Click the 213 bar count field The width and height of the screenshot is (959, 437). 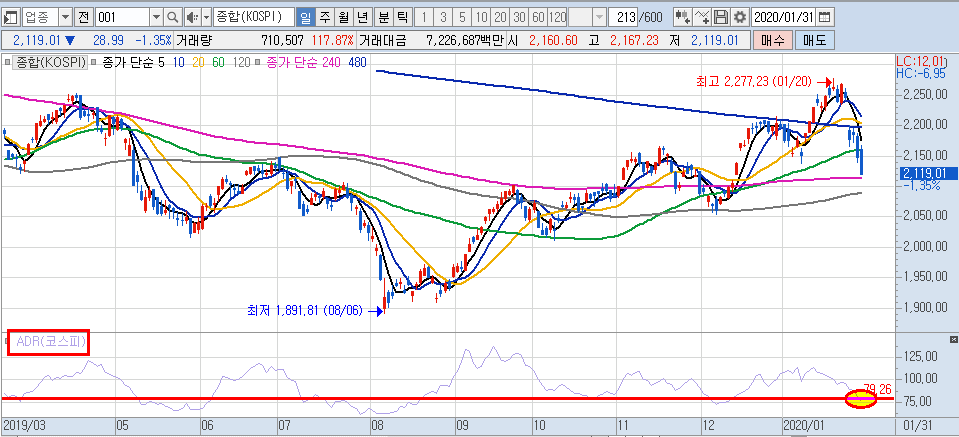[x=624, y=17]
